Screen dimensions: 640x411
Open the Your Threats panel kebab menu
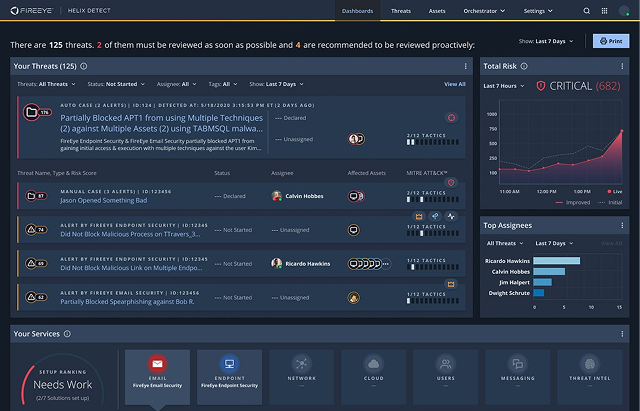pos(465,66)
